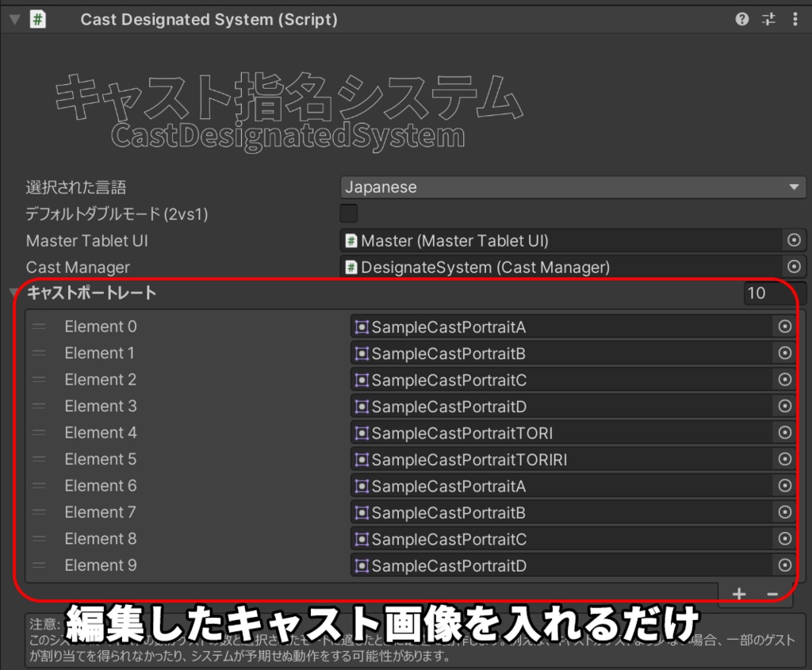Click the SampleCastPortraitB thumbnail in Element 1
Viewport: 812px width, 670px height.
(x=362, y=353)
